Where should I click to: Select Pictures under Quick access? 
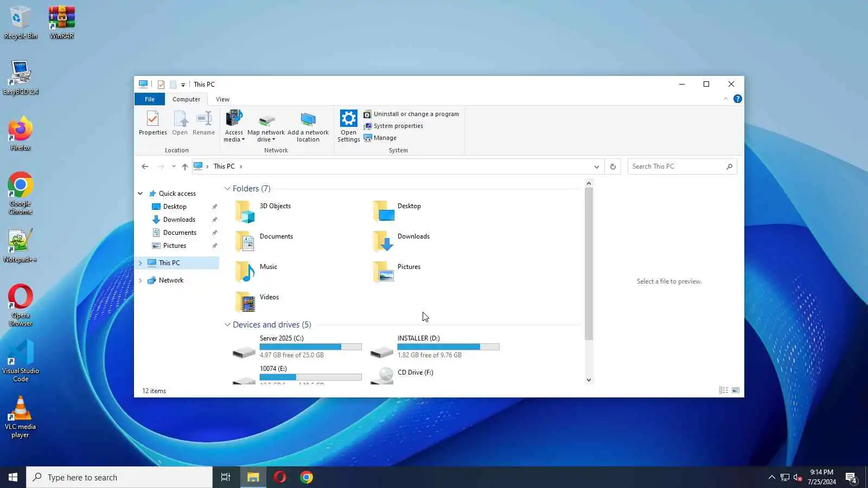click(175, 246)
